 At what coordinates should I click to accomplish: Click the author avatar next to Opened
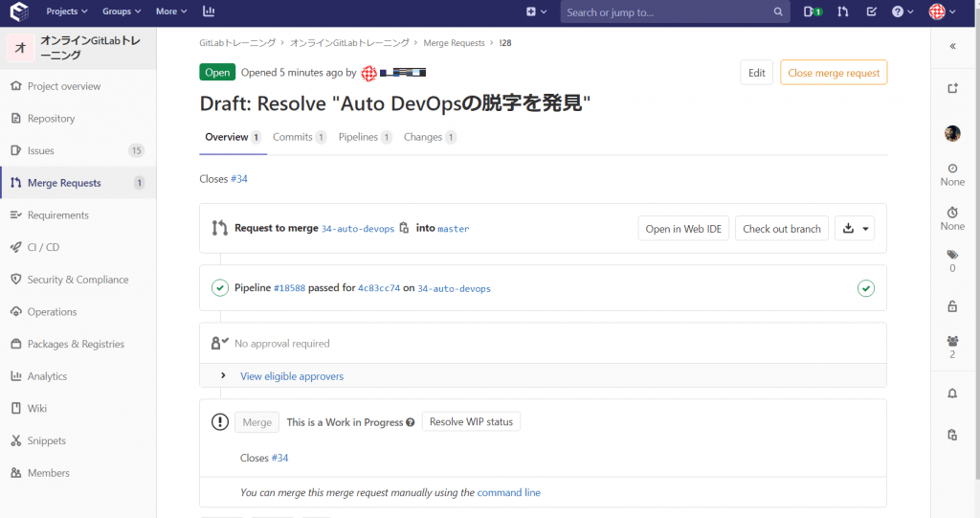(x=368, y=73)
